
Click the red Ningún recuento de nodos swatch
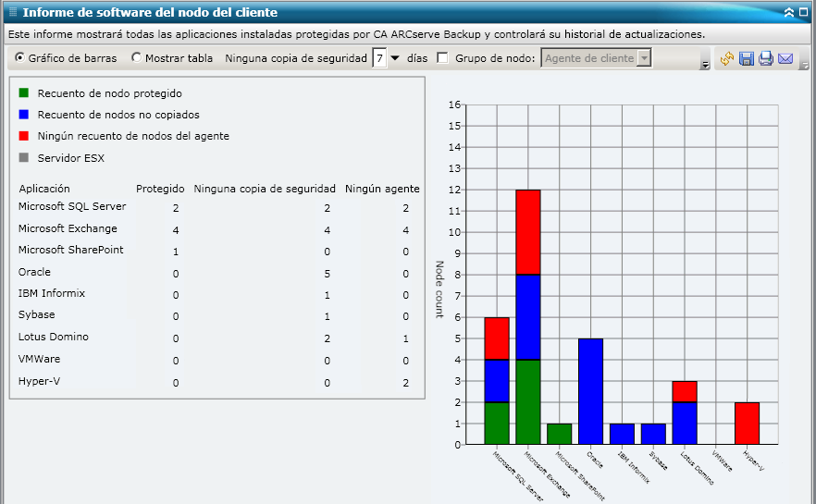(23, 136)
